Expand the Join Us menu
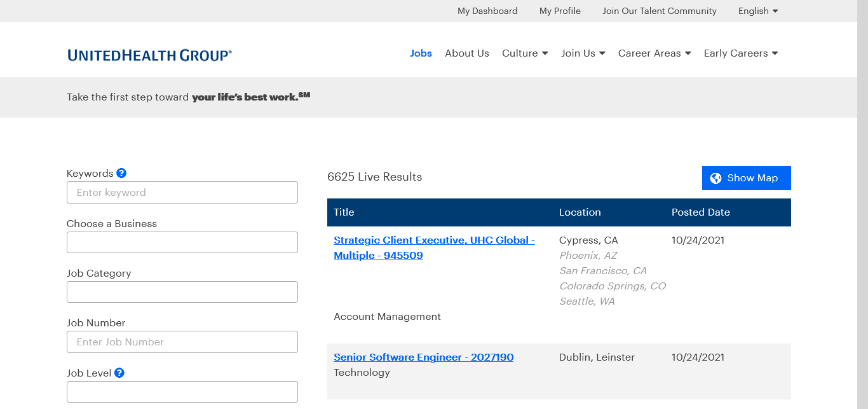Viewport: 868px width, 409px height. [x=583, y=53]
